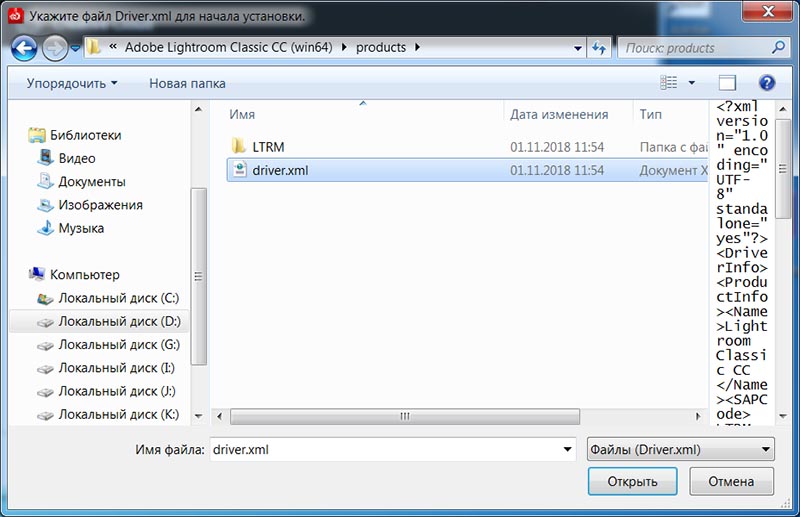This screenshot has width=800, height=517.
Task: Go back with the blue Back arrow
Action: tap(23, 48)
